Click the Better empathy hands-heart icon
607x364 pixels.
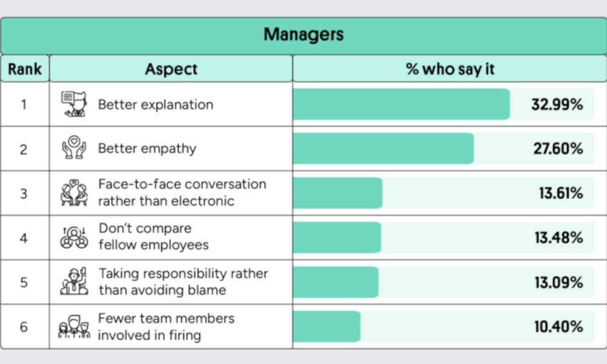point(74,149)
